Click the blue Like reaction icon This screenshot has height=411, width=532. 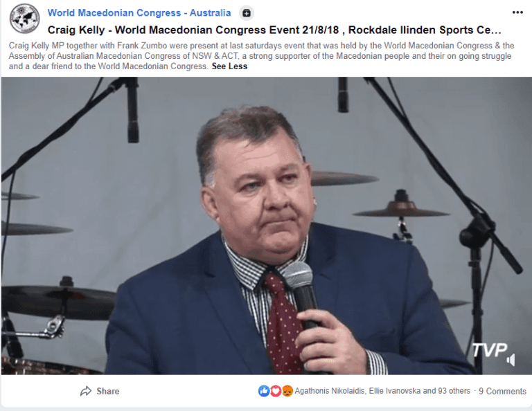click(264, 391)
